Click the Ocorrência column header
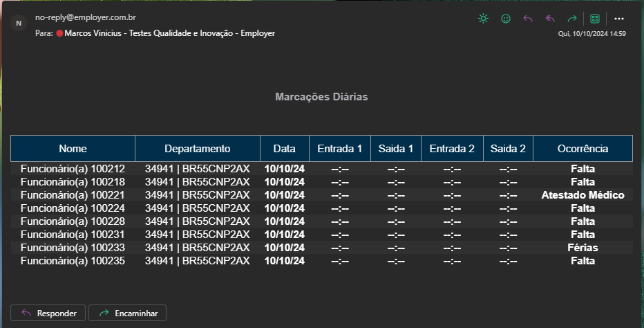The height and width of the screenshot is (328, 644). pyautogui.click(x=583, y=149)
